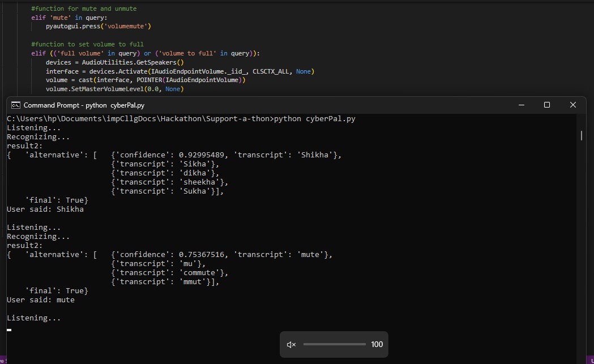The height and width of the screenshot is (364, 594).
Task: Click the '#function to set volume to full' comment
Action: pyautogui.click(x=88, y=44)
